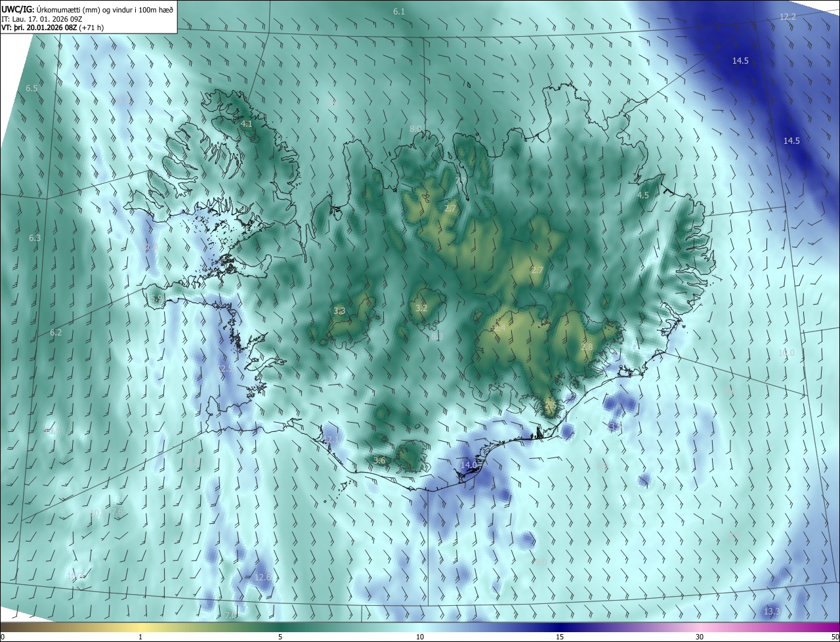The width and height of the screenshot is (840, 642).
Task: Click the 6.5 value label
Action: point(31,88)
